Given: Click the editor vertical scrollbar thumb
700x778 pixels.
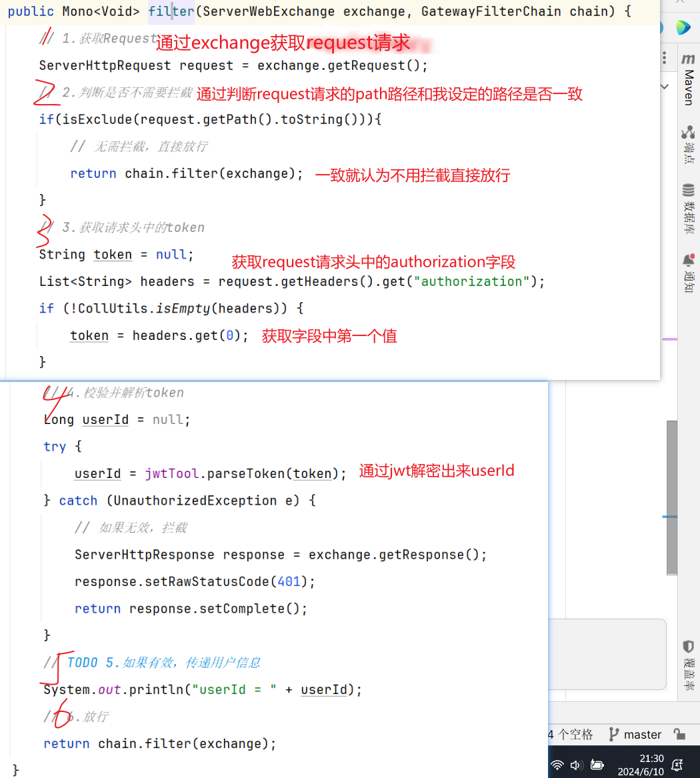Looking at the screenshot, I should 672,497.
